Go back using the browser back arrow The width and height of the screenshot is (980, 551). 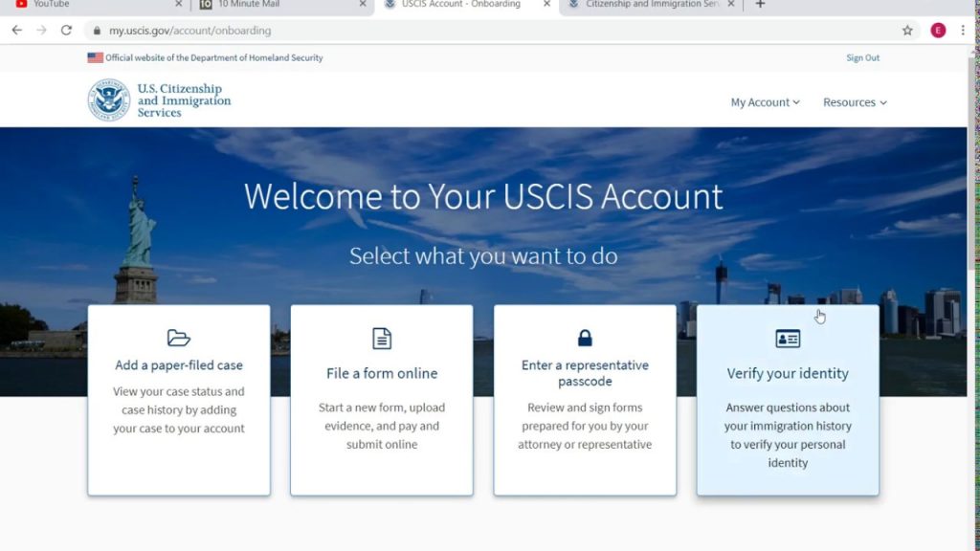click(15, 30)
